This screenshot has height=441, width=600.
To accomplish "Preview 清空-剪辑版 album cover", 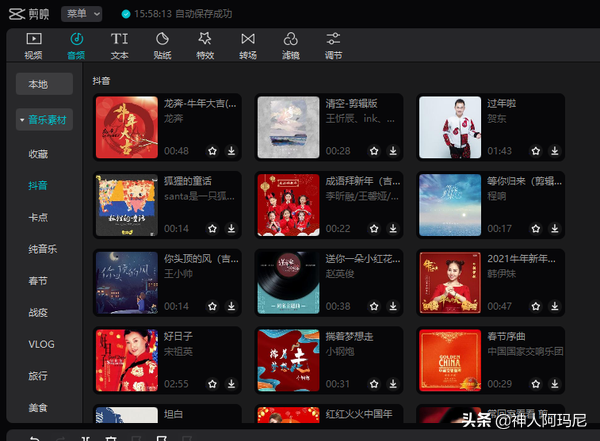I will pos(289,127).
